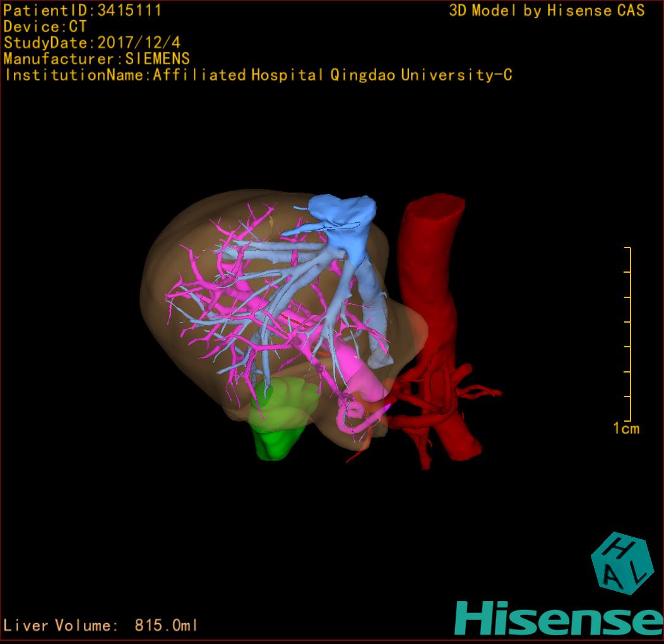
Task: Click the Hisense logo
Action: 559,617
